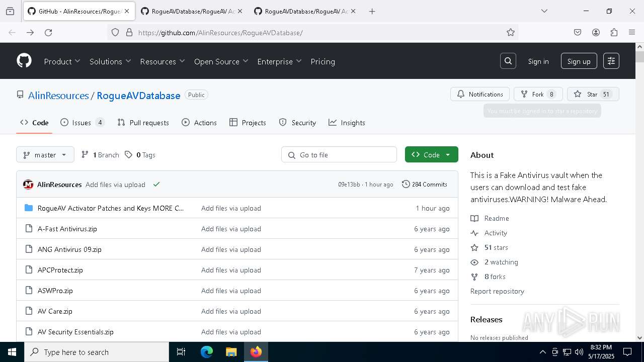Click the Go to file search field
The image size is (644, 362).
(x=339, y=155)
